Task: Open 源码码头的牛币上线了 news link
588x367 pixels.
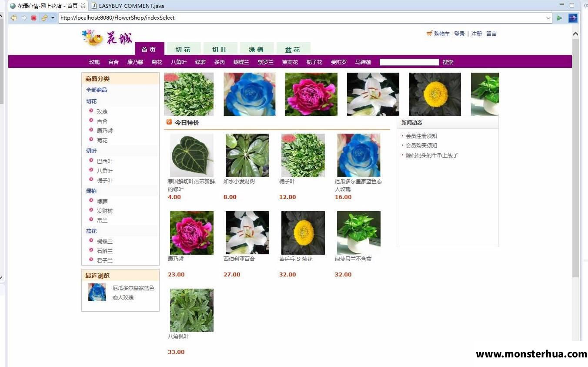Action: coord(432,155)
